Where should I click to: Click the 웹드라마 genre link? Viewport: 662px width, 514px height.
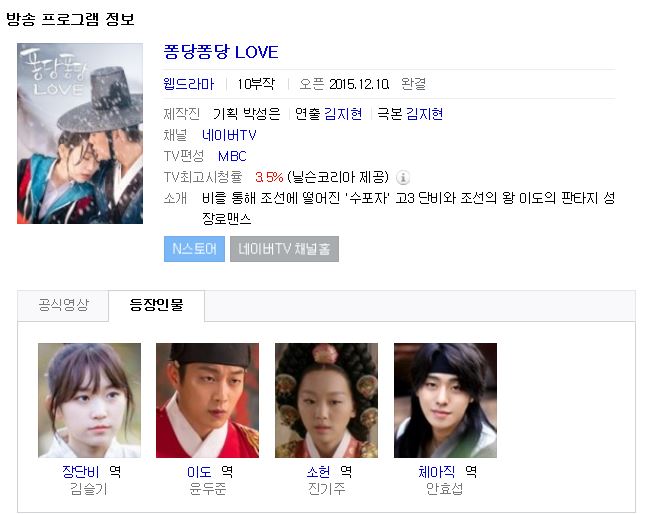(189, 84)
